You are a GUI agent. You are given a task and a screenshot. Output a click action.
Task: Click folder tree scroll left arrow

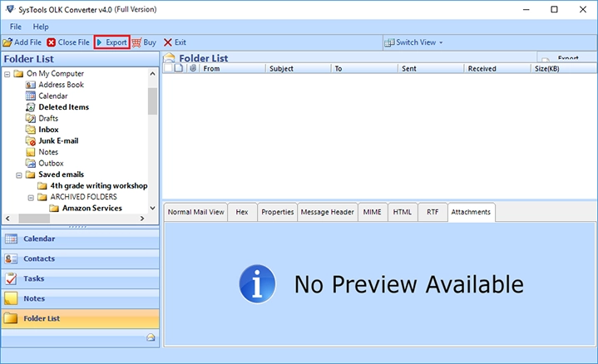point(7,219)
